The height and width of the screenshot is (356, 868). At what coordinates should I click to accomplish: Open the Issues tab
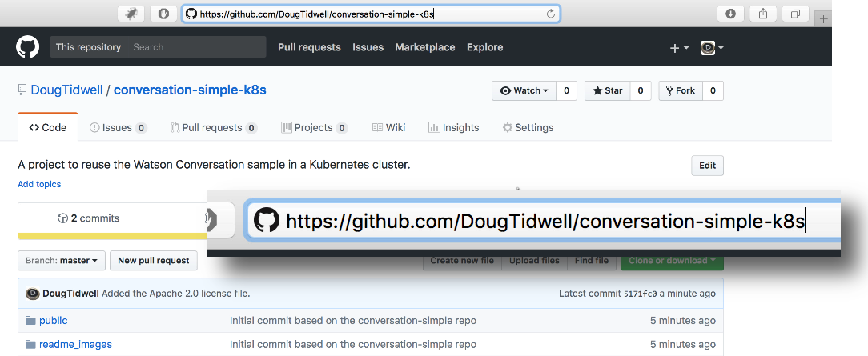coord(118,128)
